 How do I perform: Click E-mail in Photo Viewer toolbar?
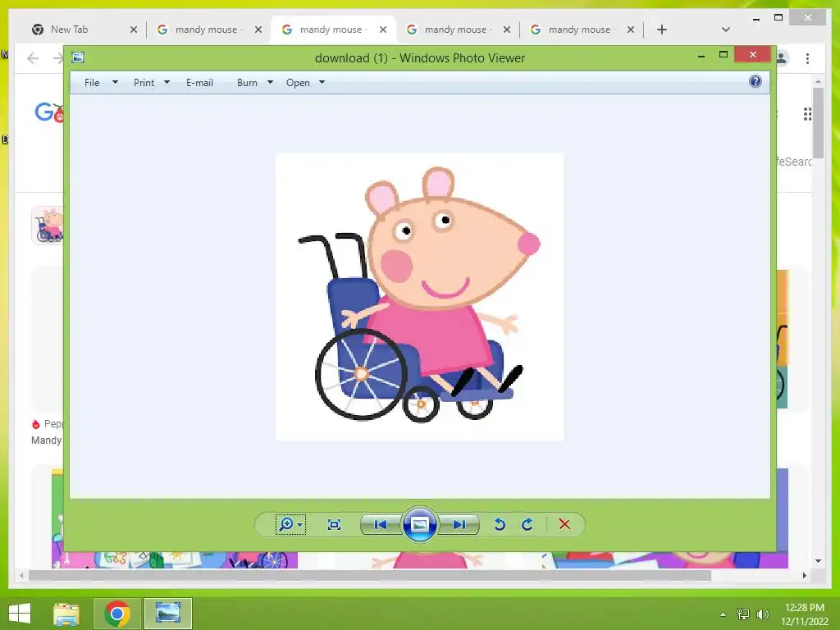coord(199,83)
